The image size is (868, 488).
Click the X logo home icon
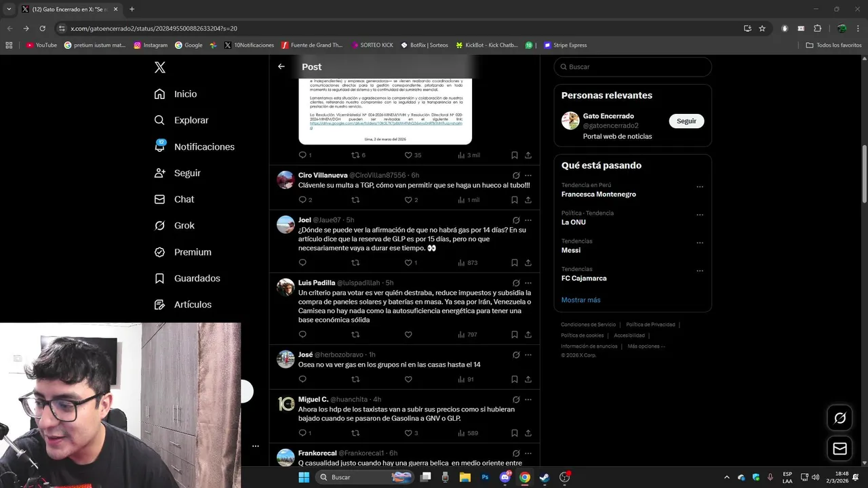pyautogui.click(x=160, y=67)
